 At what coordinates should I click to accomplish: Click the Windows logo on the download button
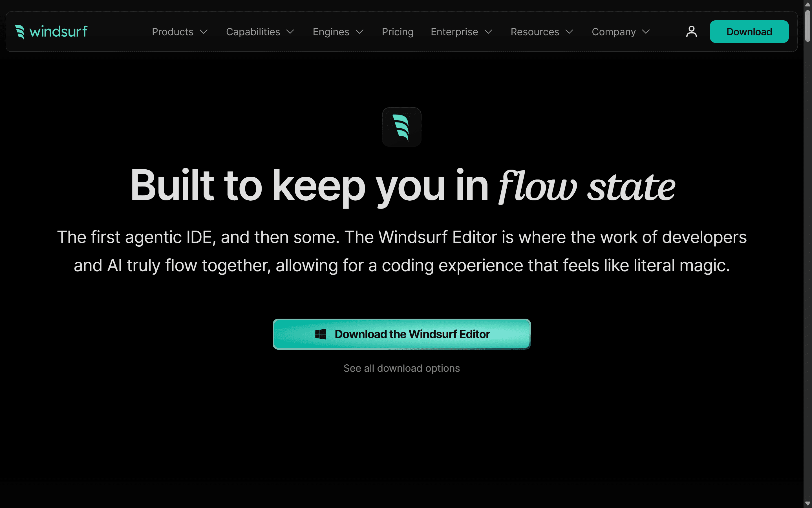coord(321,334)
